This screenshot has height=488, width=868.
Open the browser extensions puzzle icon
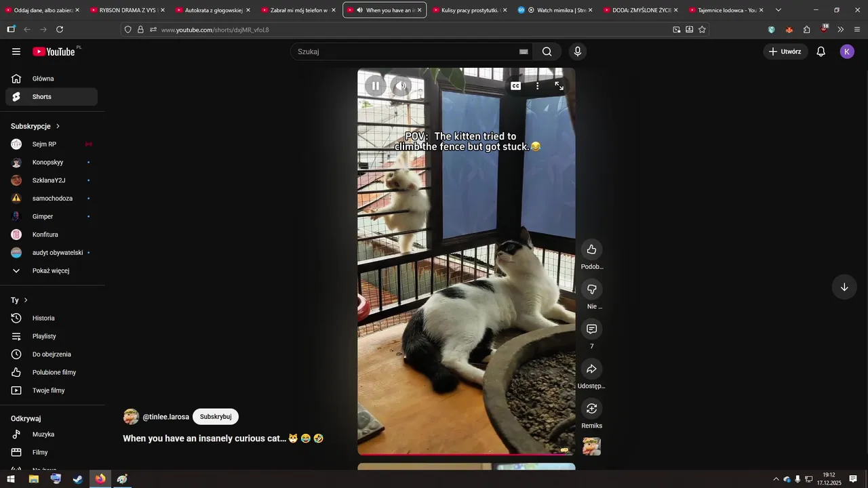point(806,30)
